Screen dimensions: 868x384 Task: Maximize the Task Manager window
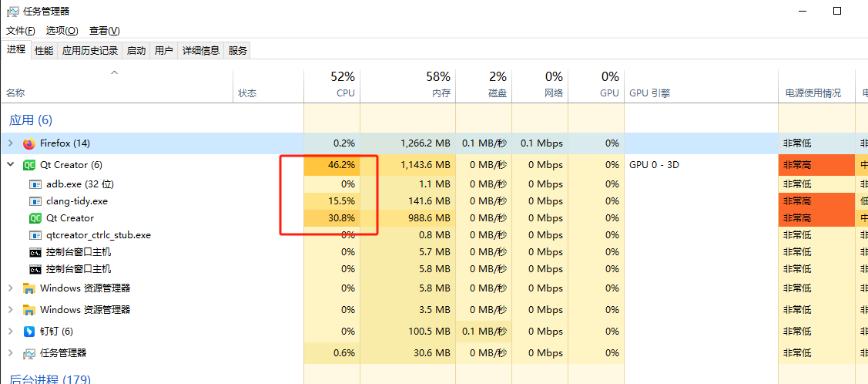837,11
